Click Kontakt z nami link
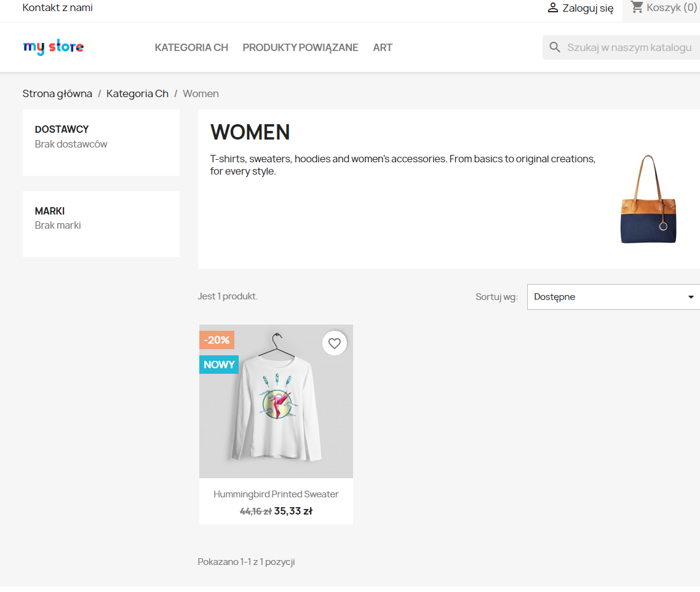The width and height of the screenshot is (700, 592). click(x=58, y=7)
